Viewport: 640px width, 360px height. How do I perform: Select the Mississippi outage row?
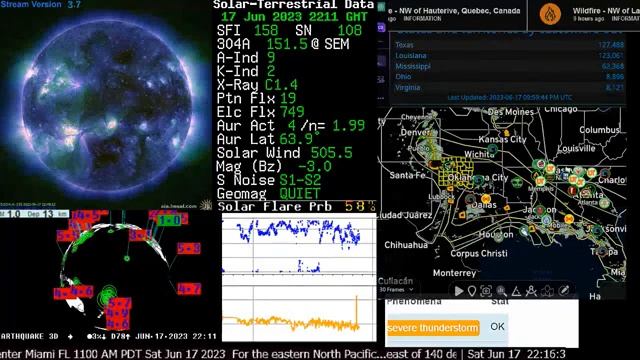(x=509, y=66)
